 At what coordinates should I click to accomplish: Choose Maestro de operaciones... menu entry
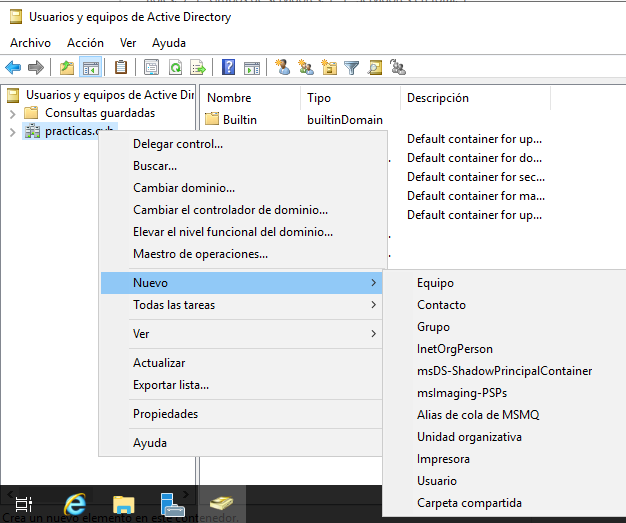pos(242,254)
